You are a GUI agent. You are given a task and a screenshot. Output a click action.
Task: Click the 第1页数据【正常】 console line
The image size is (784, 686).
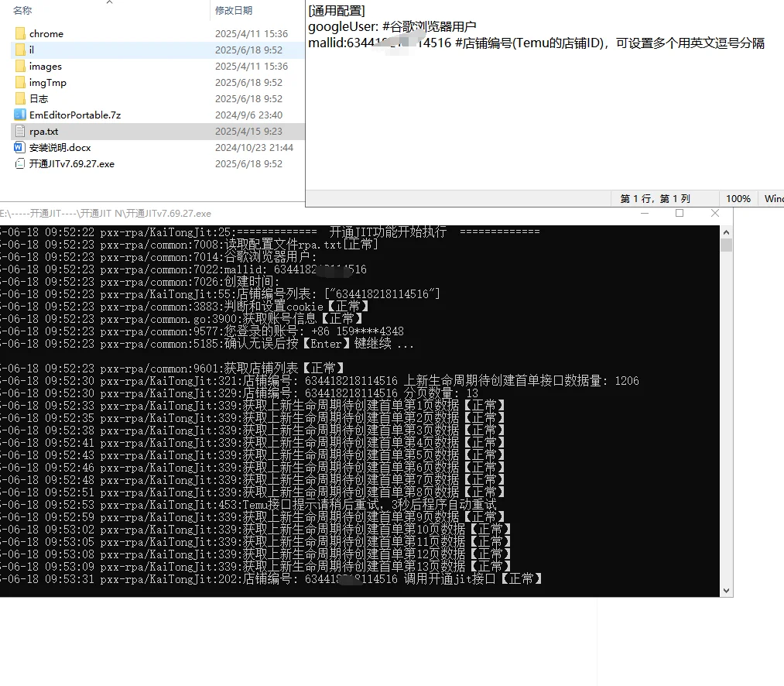point(252,406)
